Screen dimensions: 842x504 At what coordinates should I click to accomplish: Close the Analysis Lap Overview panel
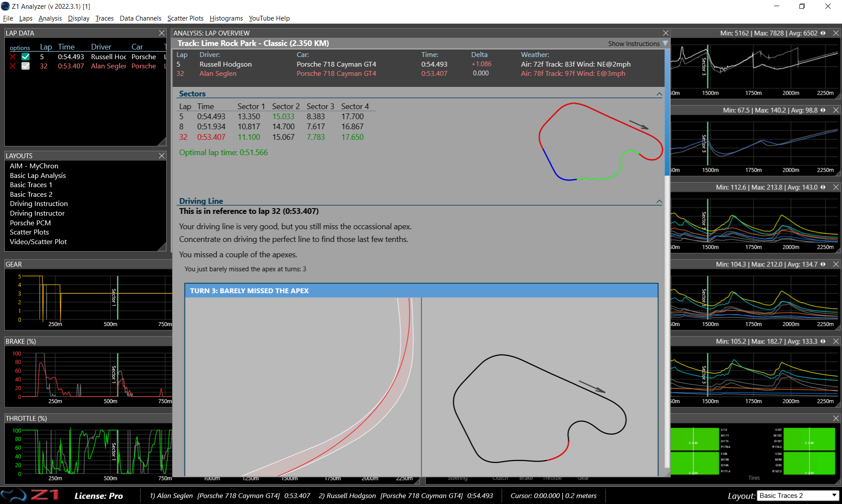[x=666, y=33]
